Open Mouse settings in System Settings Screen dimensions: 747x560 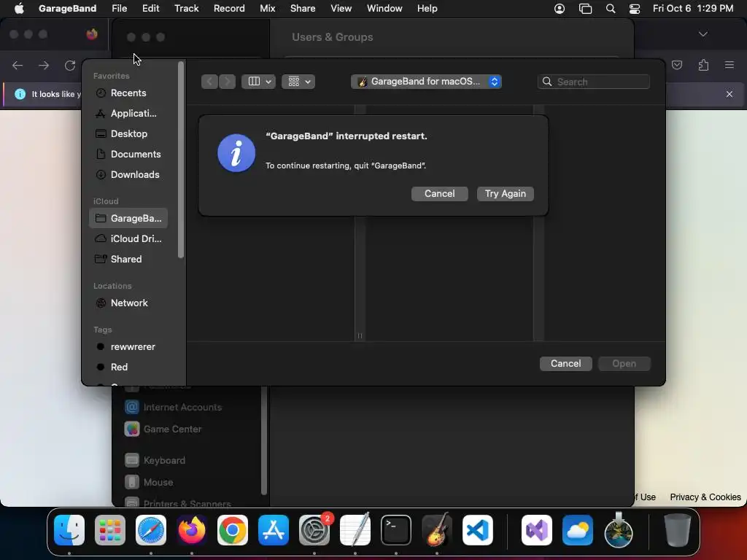tap(149, 483)
